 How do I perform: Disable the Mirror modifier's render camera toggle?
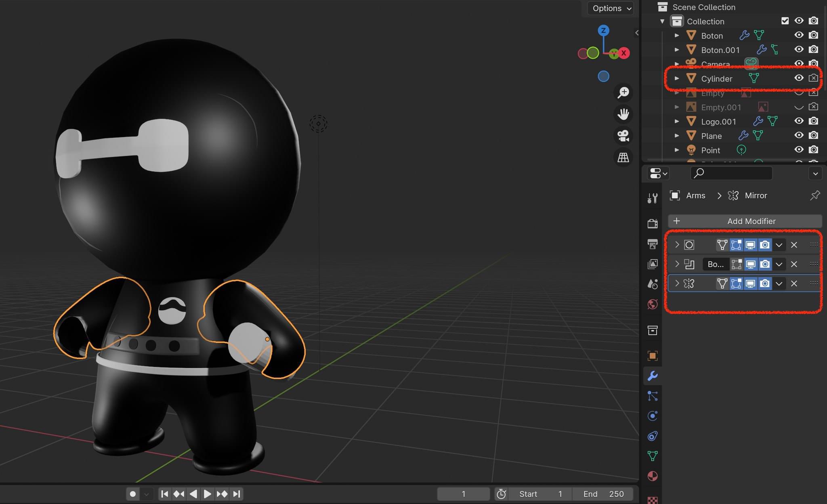(x=765, y=283)
